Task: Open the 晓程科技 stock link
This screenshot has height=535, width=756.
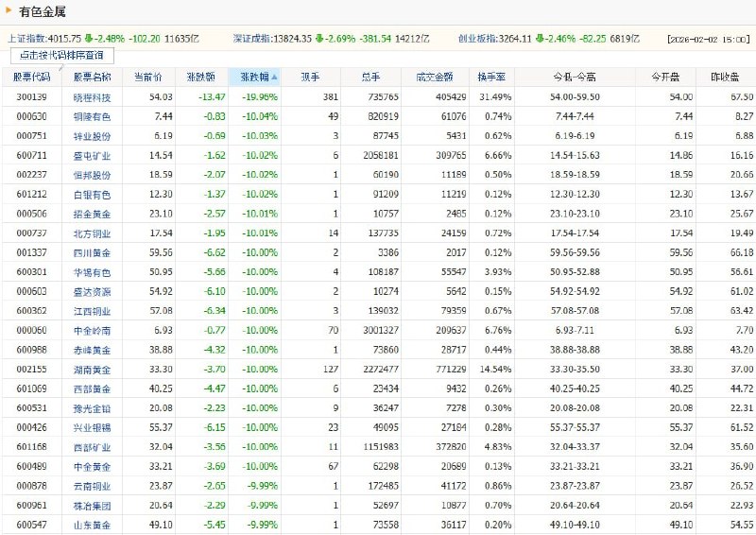Action: coord(92,97)
